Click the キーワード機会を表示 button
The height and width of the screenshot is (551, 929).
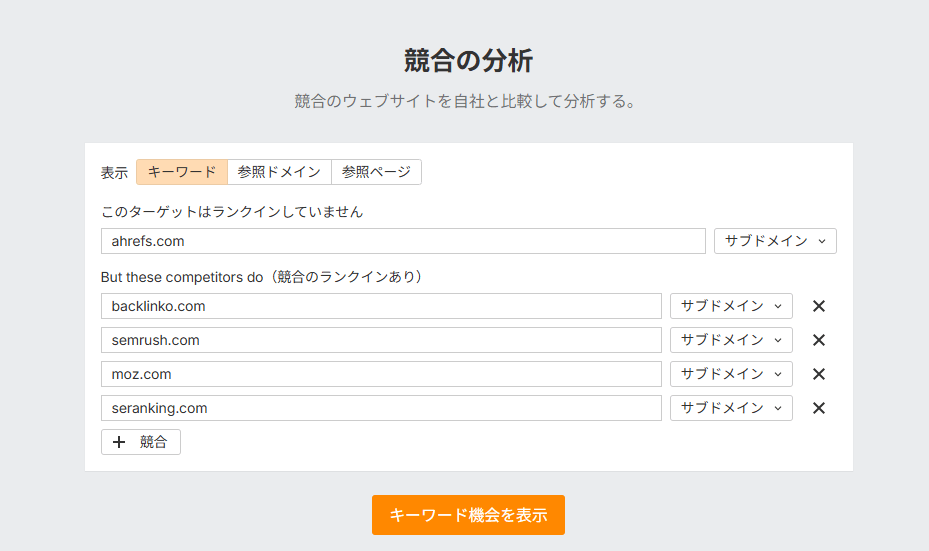coord(468,515)
